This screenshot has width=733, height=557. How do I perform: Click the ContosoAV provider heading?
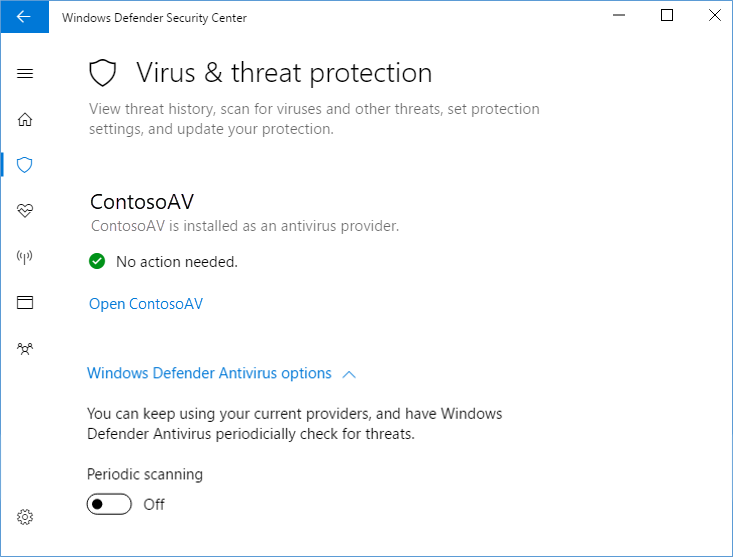(x=142, y=202)
